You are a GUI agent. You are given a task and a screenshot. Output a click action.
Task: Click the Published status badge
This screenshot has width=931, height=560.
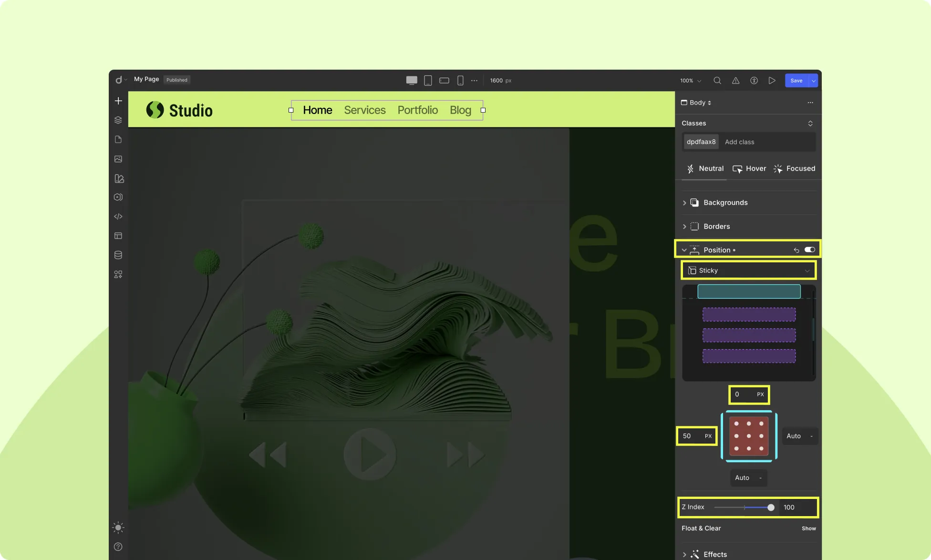[177, 80]
